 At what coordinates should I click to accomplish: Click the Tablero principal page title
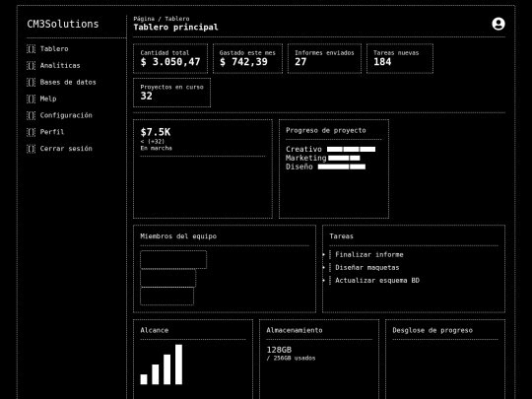pyautogui.click(x=175, y=28)
